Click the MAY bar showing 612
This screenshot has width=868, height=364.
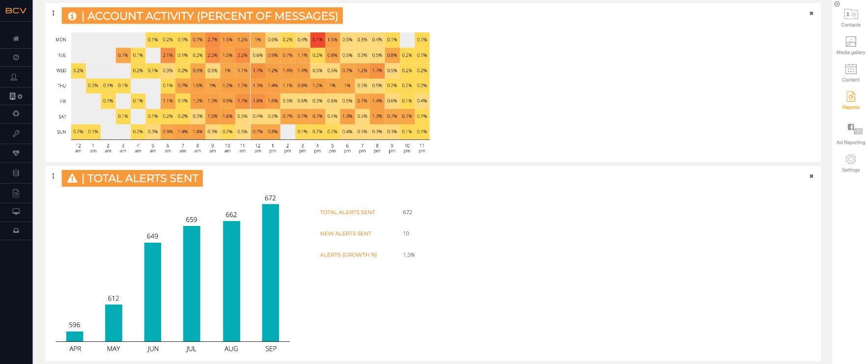tap(113, 323)
